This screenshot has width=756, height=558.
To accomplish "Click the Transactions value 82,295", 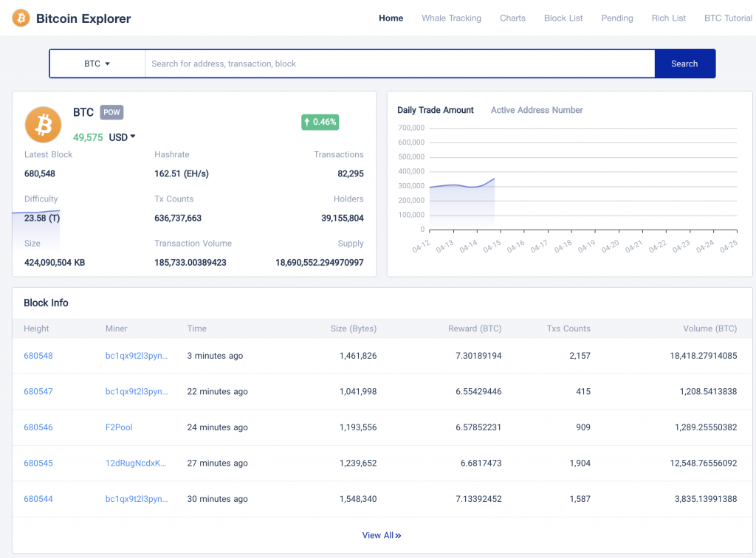I will tap(351, 173).
